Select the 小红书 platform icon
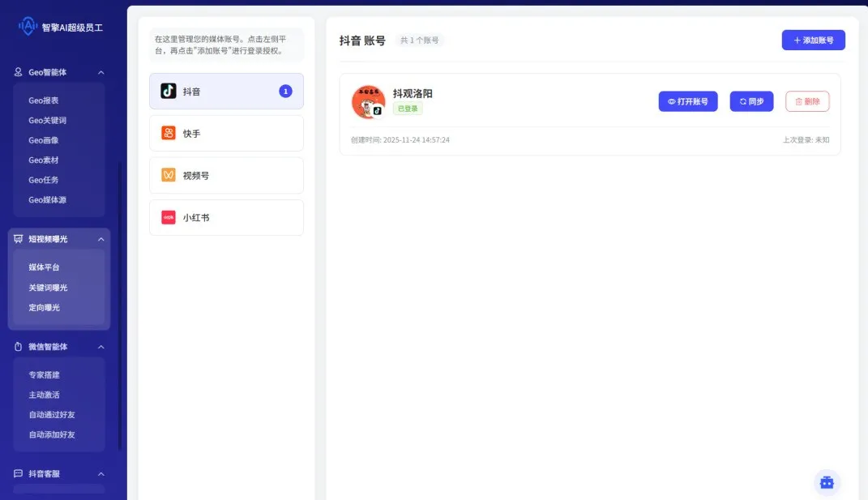This screenshot has height=500, width=868. pyautogui.click(x=169, y=217)
